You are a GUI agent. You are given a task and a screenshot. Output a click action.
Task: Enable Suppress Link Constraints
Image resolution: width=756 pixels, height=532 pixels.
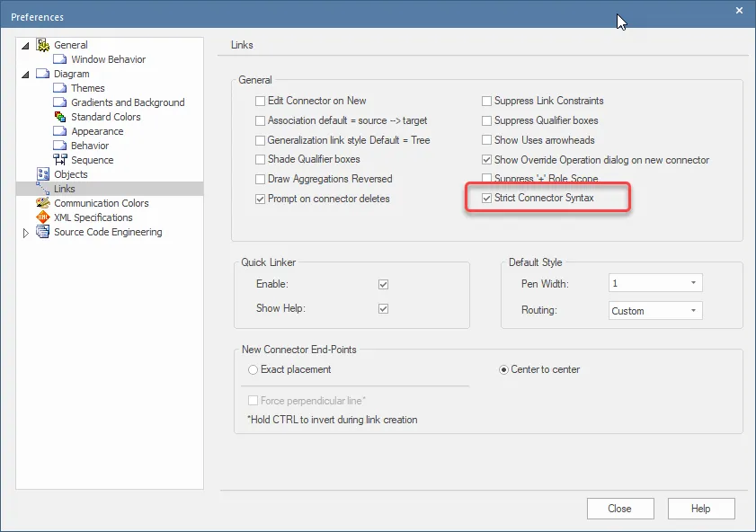pos(487,101)
